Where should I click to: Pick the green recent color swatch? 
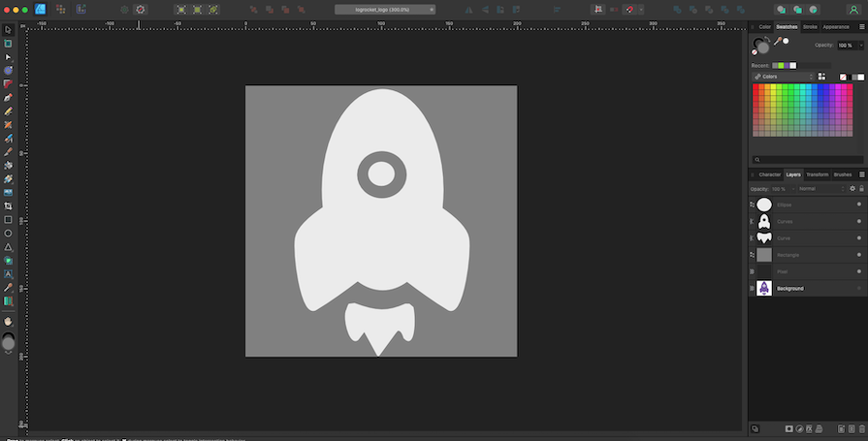tap(780, 66)
